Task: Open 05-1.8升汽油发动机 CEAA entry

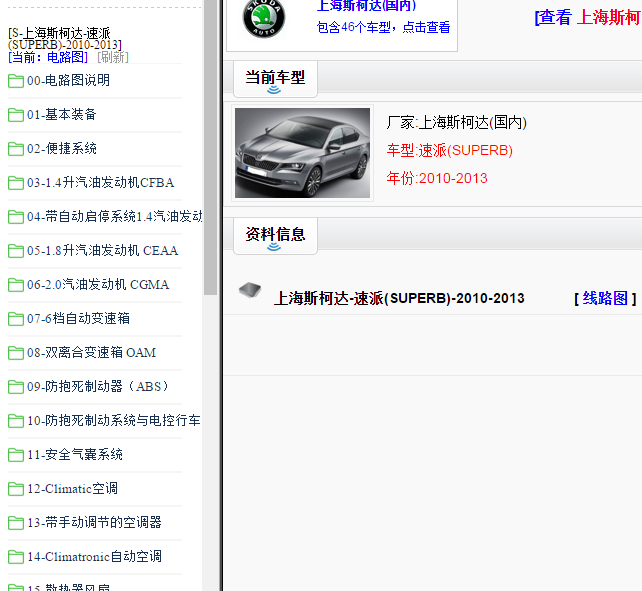Action: pyautogui.click(x=102, y=250)
